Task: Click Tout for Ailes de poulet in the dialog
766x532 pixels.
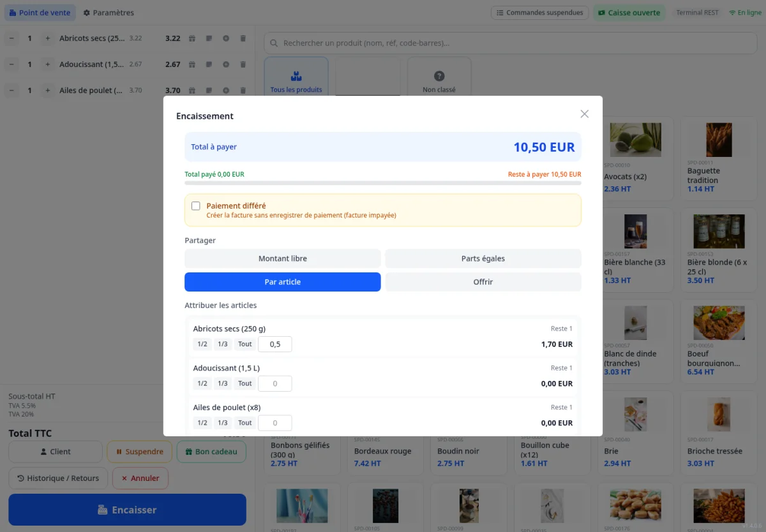Action: 245,423
